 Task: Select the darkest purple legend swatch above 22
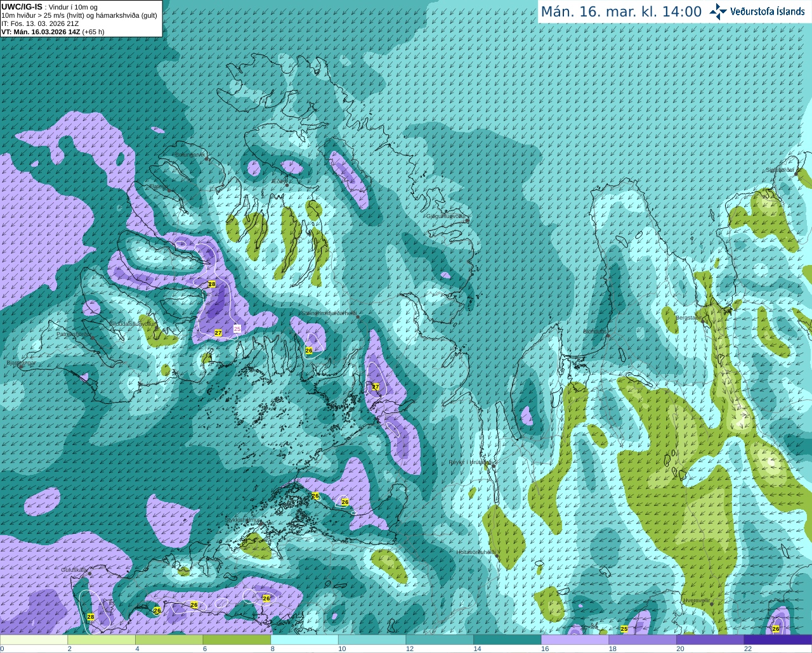(x=778, y=640)
